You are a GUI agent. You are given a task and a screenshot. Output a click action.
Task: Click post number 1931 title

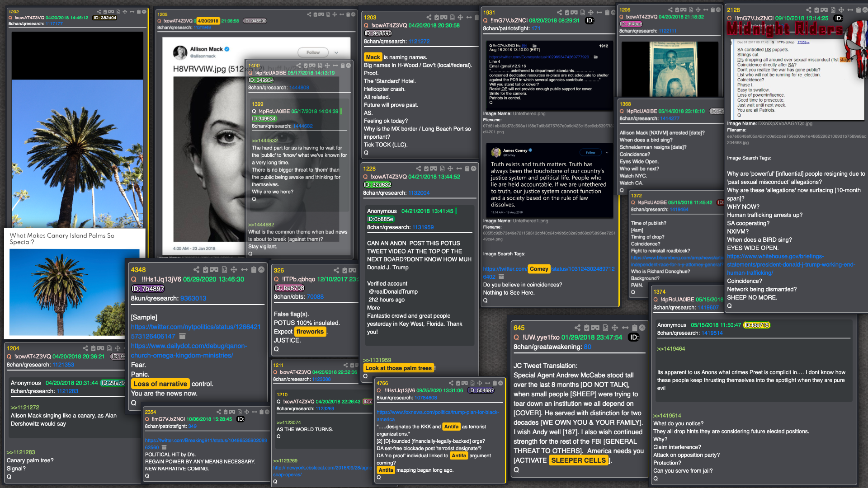pyautogui.click(x=489, y=13)
